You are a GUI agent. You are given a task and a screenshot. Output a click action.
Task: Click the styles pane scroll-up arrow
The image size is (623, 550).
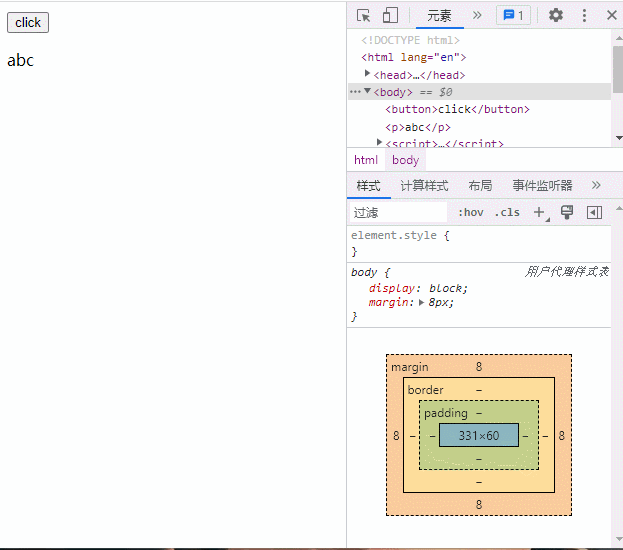pos(619,208)
